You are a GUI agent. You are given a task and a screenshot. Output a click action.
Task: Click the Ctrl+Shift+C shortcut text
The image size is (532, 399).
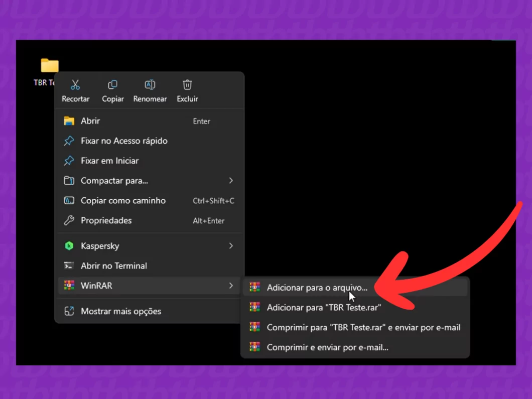pos(213,201)
